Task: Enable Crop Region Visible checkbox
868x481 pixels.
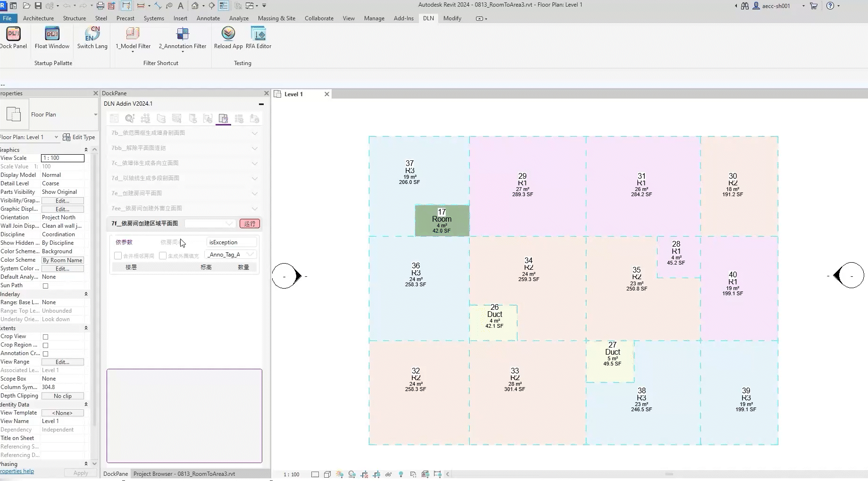Action: (45, 345)
